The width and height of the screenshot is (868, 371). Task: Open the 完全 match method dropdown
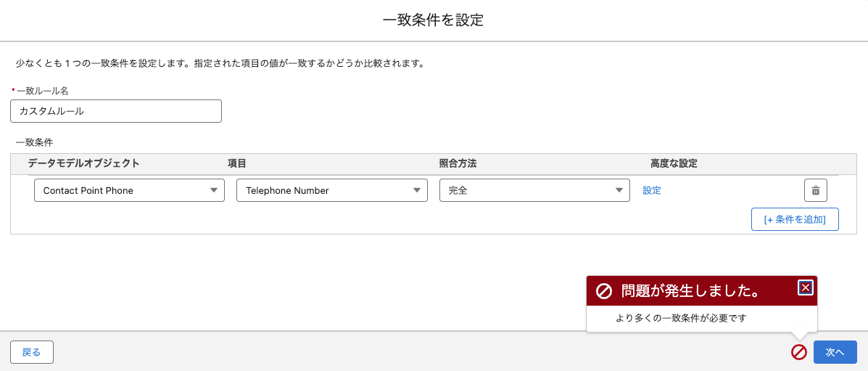tap(534, 190)
